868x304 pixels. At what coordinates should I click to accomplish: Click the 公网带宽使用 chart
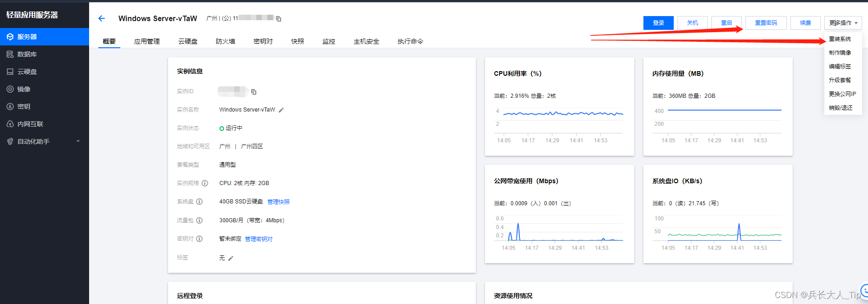tap(559, 233)
